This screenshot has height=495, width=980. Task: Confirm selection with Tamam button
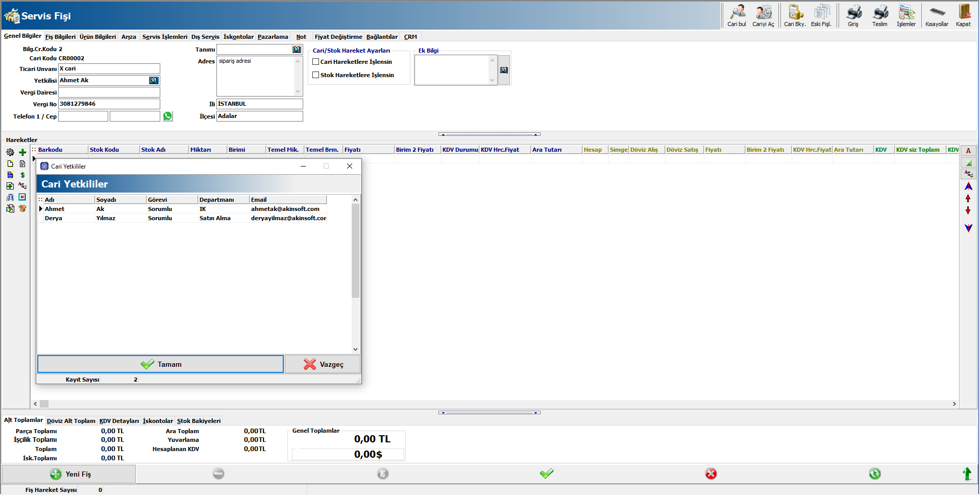(x=160, y=364)
